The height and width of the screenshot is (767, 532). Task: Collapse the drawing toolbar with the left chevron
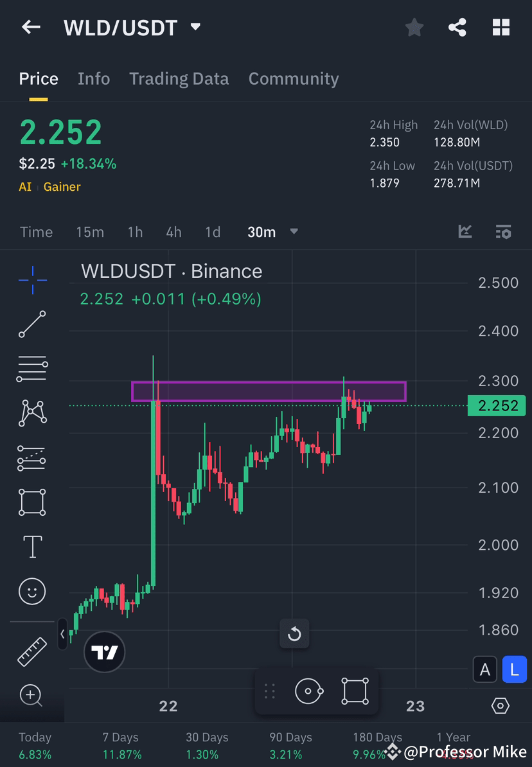(x=62, y=635)
